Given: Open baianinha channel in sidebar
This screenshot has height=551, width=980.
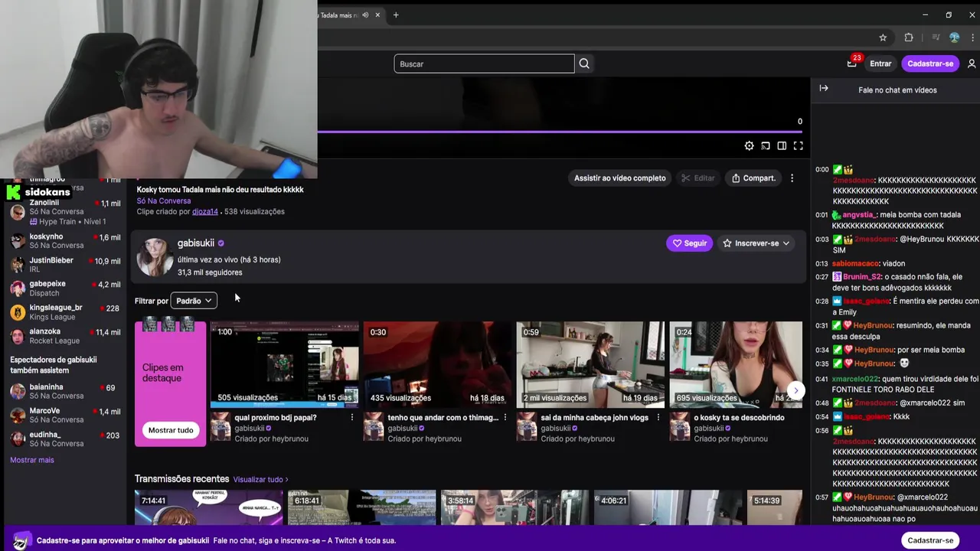Looking at the screenshot, I should (x=65, y=391).
